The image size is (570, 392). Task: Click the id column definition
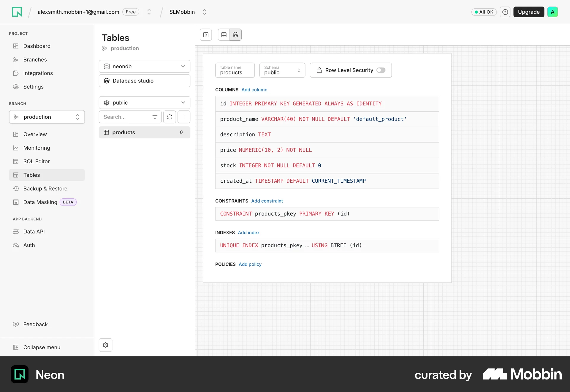coord(327,104)
